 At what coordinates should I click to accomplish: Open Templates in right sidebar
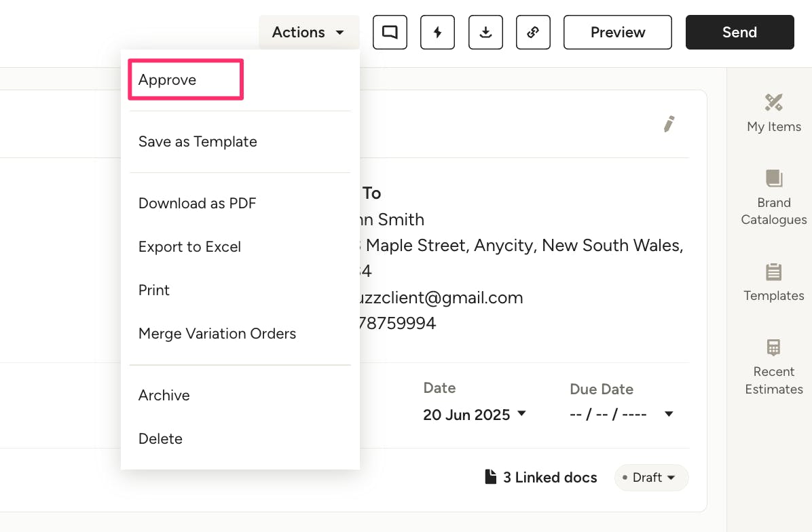773,282
